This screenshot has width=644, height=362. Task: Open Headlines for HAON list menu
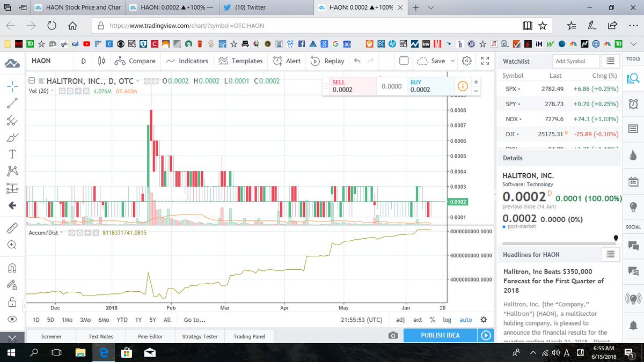pos(610,254)
